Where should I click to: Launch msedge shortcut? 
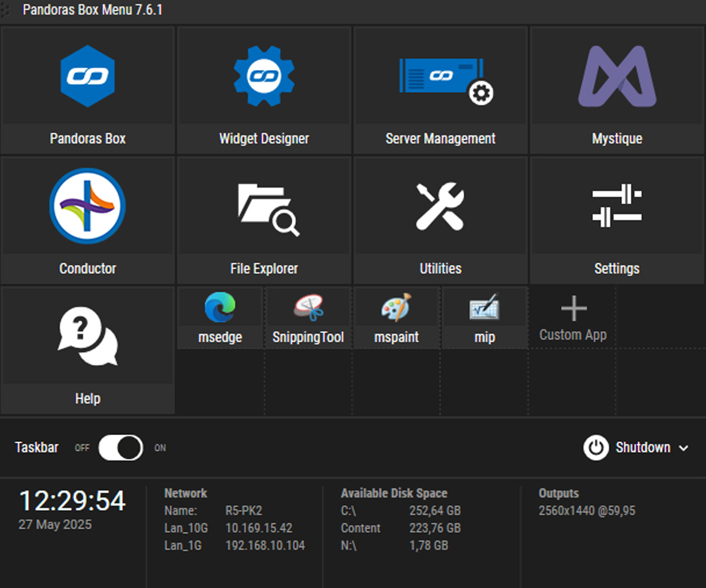coord(220,318)
